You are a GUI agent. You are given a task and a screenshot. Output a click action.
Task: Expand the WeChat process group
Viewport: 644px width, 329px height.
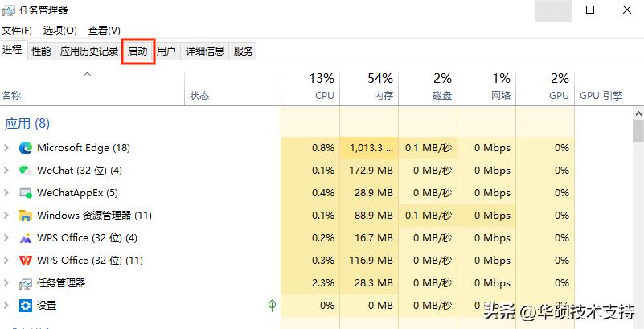coord(7,171)
